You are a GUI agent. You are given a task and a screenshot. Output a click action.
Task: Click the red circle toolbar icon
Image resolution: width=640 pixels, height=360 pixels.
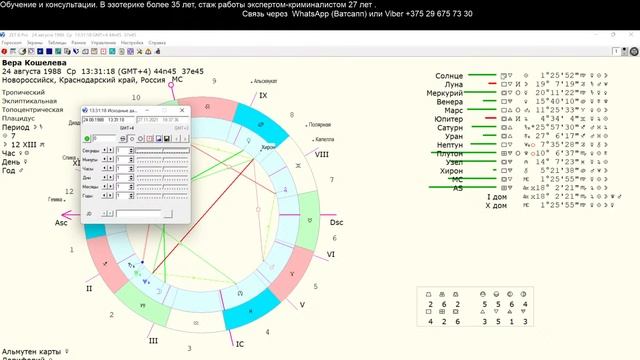point(4,51)
